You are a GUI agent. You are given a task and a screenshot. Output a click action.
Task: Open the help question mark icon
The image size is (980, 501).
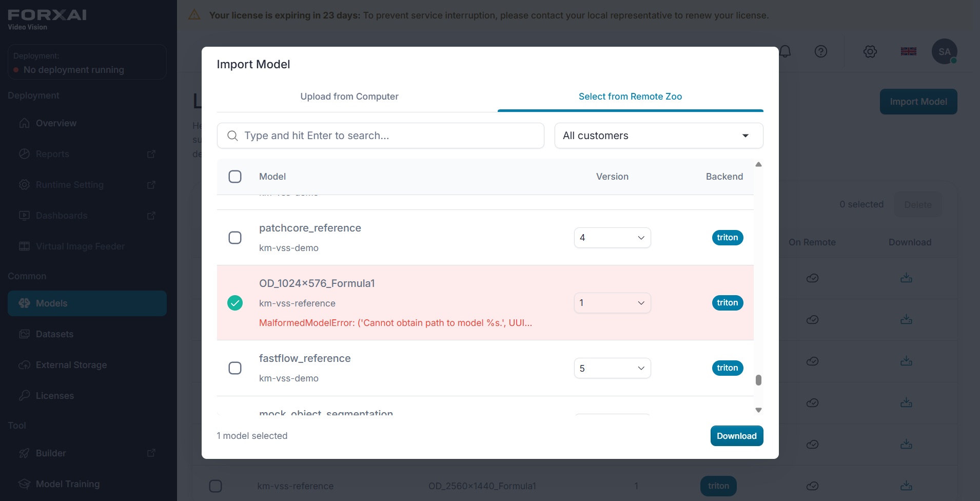pyautogui.click(x=821, y=51)
